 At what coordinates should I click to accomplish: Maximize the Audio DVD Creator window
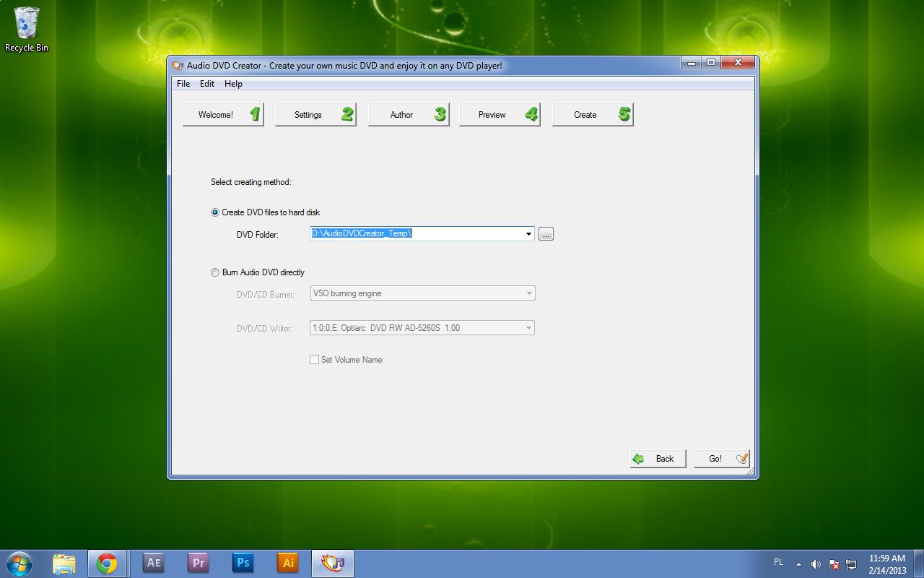[x=710, y=63]
